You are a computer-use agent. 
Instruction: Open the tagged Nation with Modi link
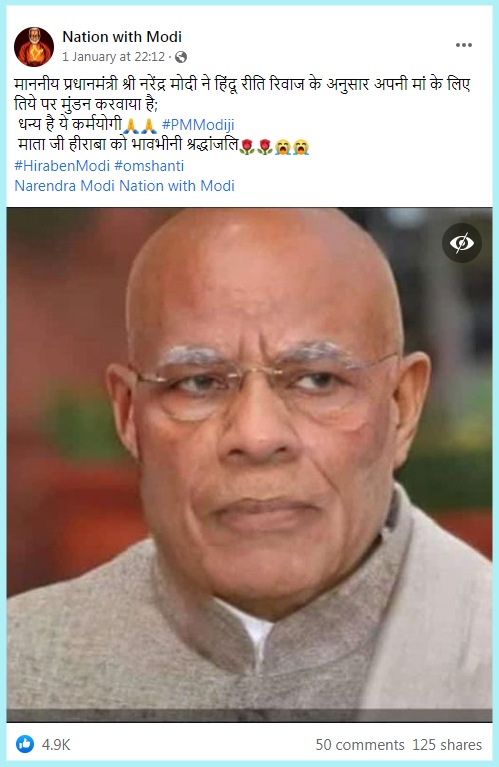[x=177, y=186]
